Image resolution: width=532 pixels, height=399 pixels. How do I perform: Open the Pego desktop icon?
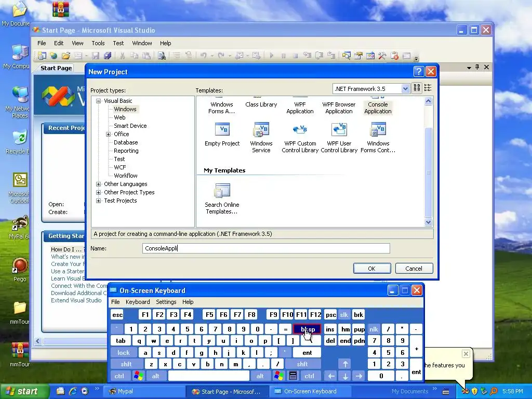click(x=20, y=270)
